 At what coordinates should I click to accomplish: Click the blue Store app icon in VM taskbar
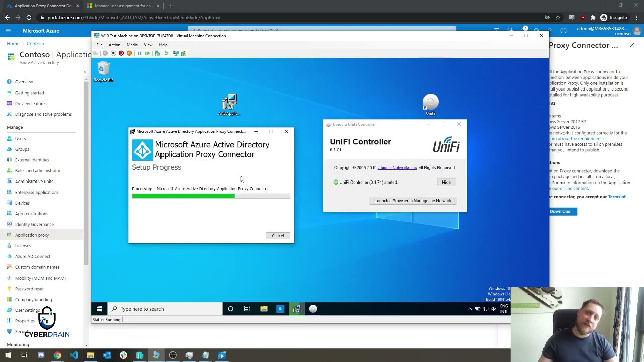[280, 309]
